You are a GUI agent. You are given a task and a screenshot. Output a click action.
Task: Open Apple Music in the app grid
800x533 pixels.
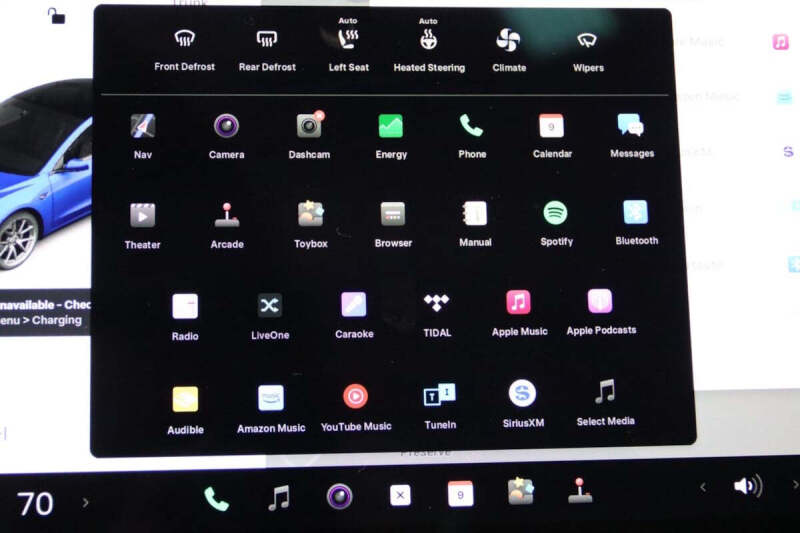coord(519,313)
